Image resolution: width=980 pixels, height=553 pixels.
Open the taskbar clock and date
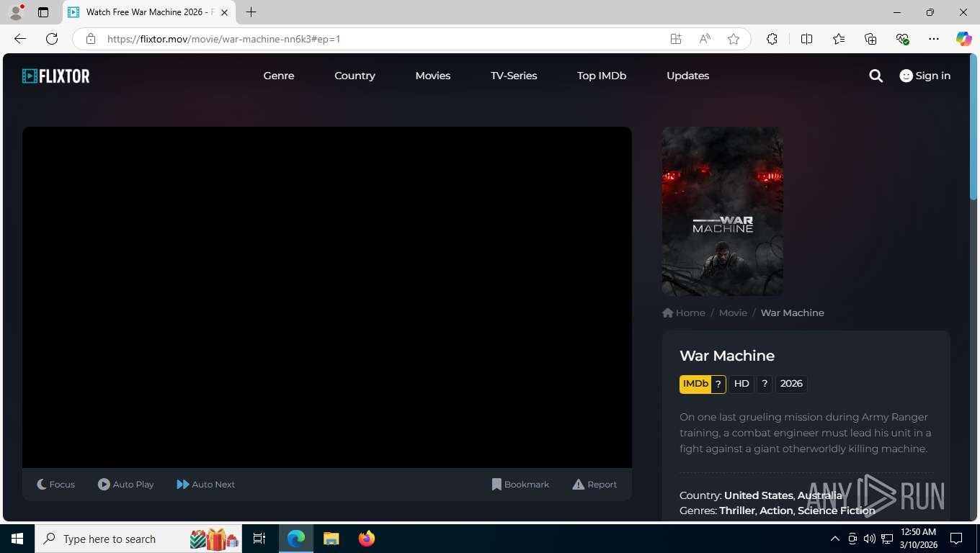[x=918, y=539]
